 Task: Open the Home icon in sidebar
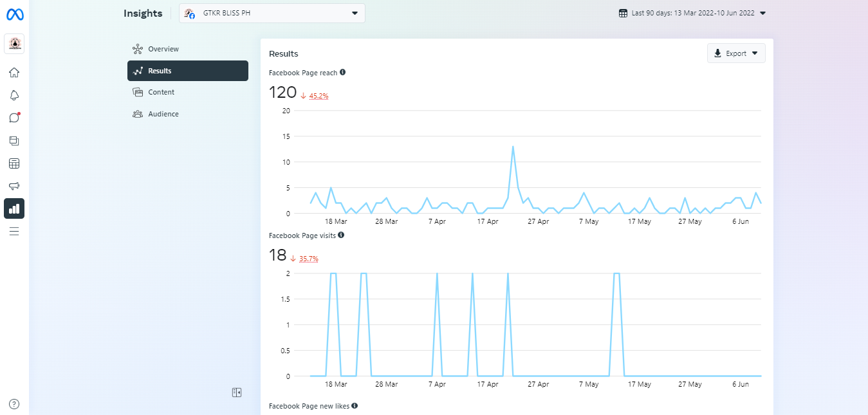14,73
